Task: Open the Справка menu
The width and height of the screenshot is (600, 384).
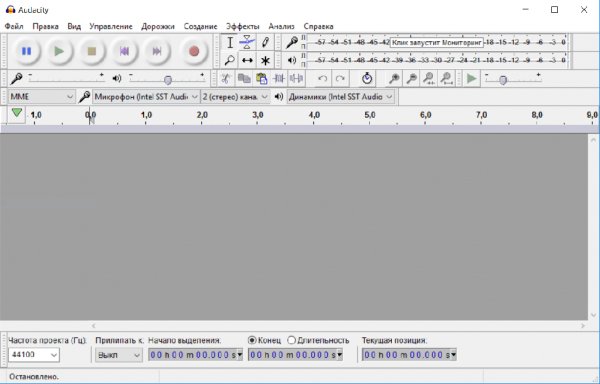Action: coord(318,26)
